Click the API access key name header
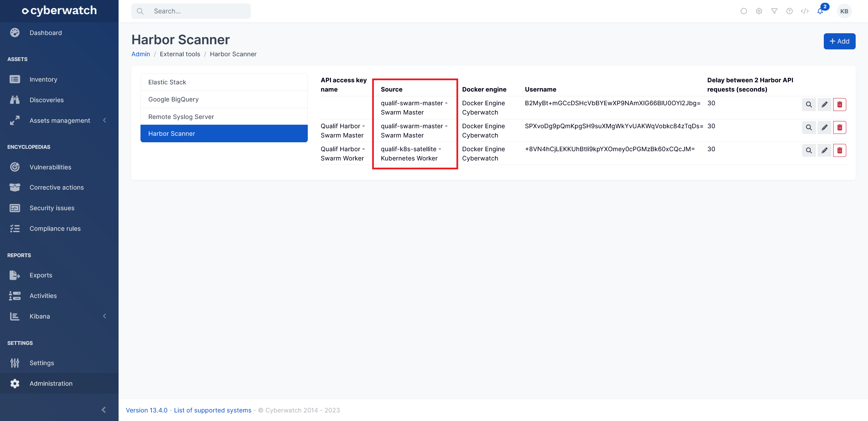Viewport: 868px width, 421px height. (344, 85)
